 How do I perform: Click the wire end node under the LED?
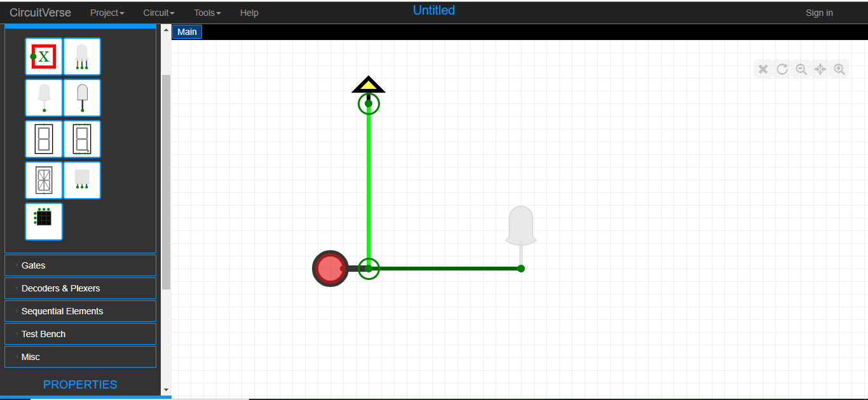[521, 269]
